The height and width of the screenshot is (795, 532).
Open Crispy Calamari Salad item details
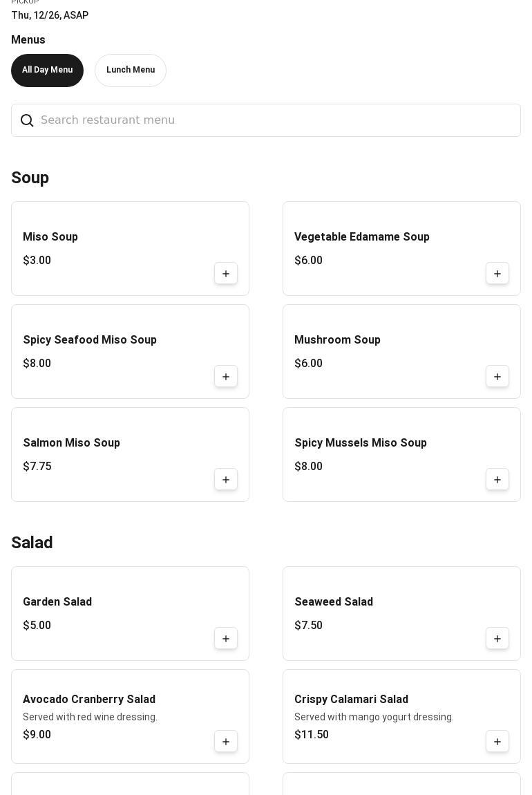[351, 700]
